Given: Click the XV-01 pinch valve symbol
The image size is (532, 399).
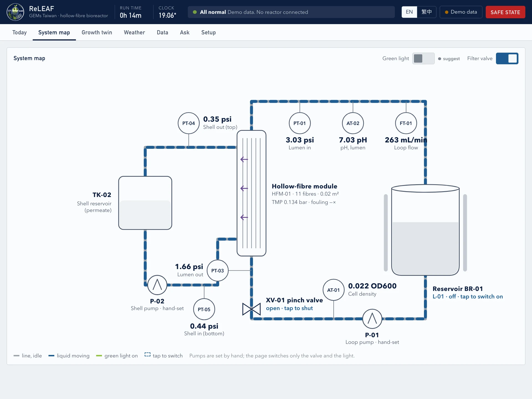Looking at the screenshot, I should point(252,309).
